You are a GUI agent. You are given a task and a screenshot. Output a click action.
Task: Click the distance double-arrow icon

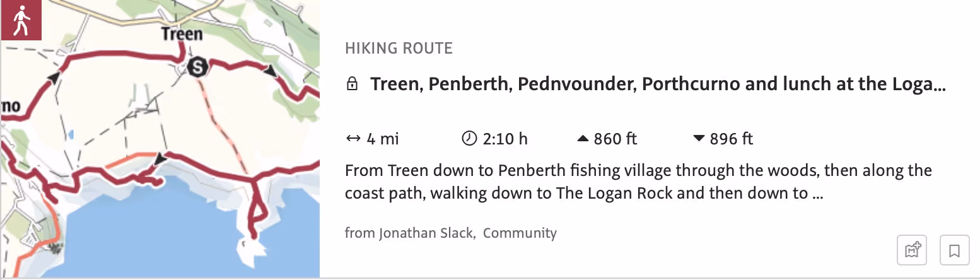(354, 139)
